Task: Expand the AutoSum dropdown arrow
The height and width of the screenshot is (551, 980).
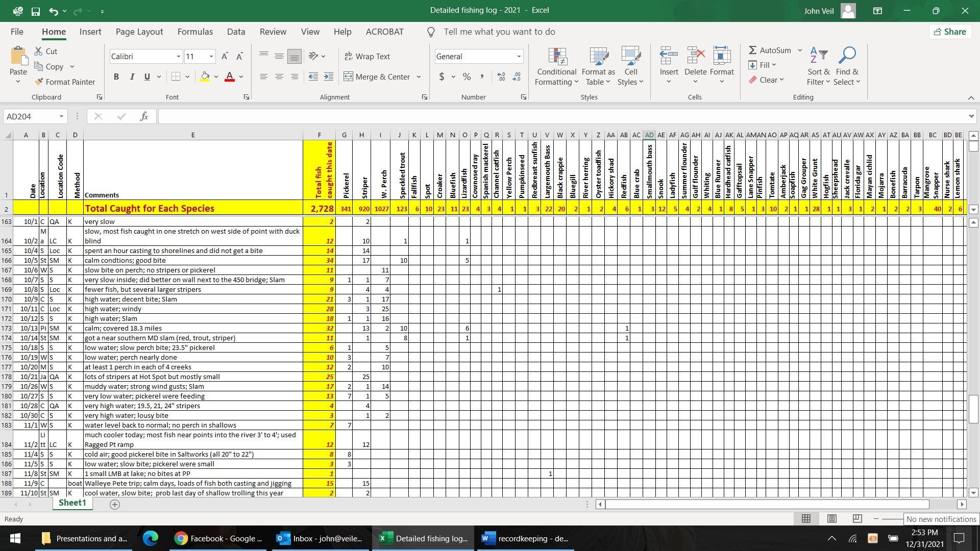Action: 800,50
